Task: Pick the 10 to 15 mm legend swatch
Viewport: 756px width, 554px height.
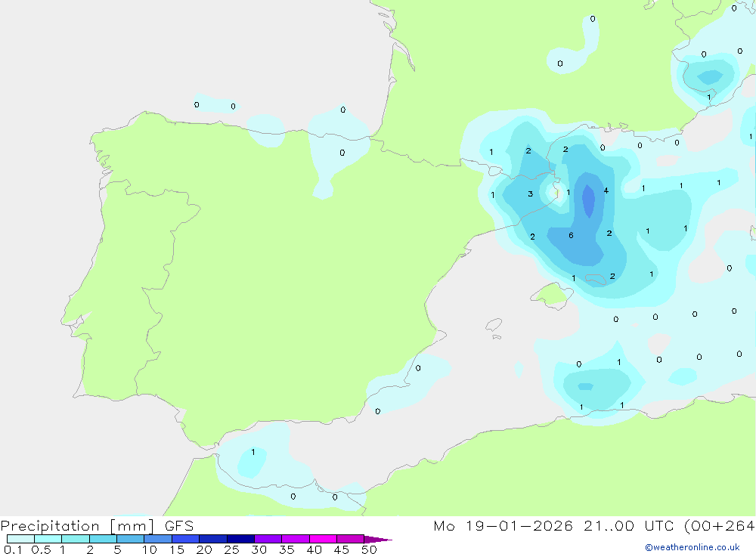Action: 158,539
